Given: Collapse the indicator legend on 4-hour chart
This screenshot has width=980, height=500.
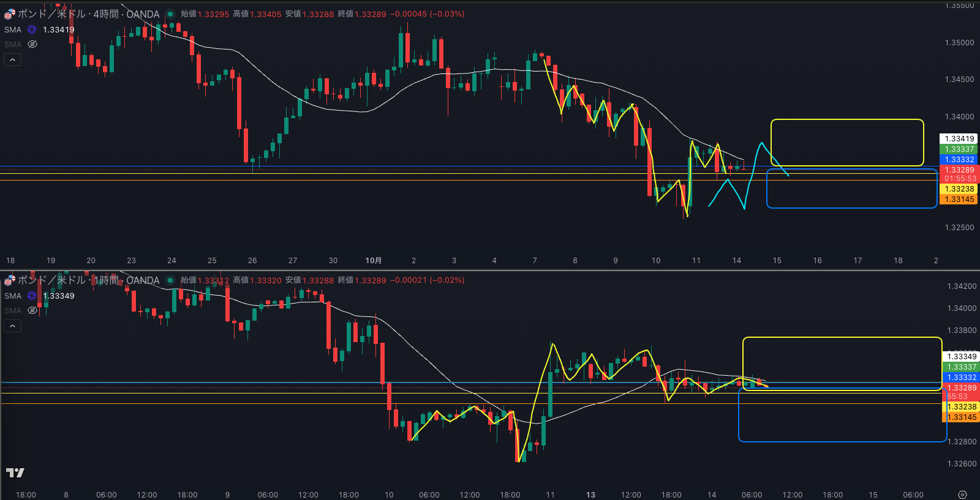Looking at the screenshot, I should [12, 59].
